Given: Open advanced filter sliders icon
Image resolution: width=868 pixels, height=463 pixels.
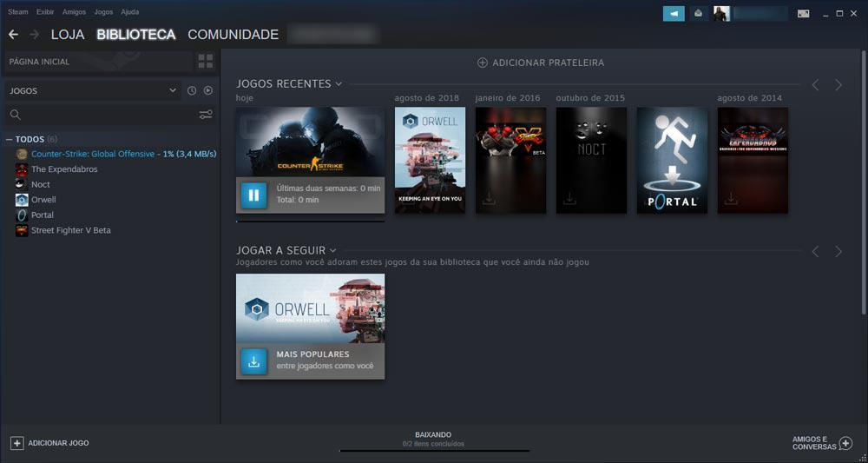Looking at the screenshot, I should (206, 115).
